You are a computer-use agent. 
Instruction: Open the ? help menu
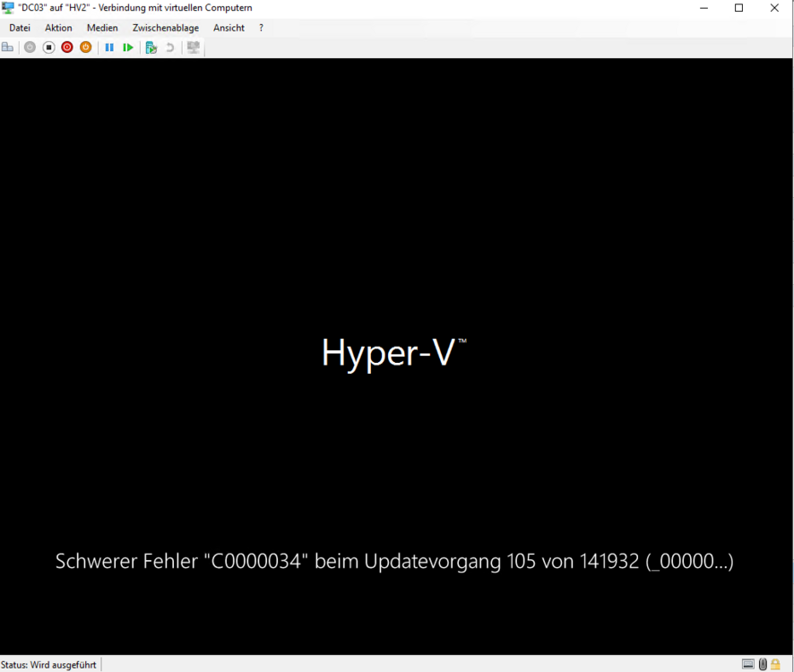[261, 28]
